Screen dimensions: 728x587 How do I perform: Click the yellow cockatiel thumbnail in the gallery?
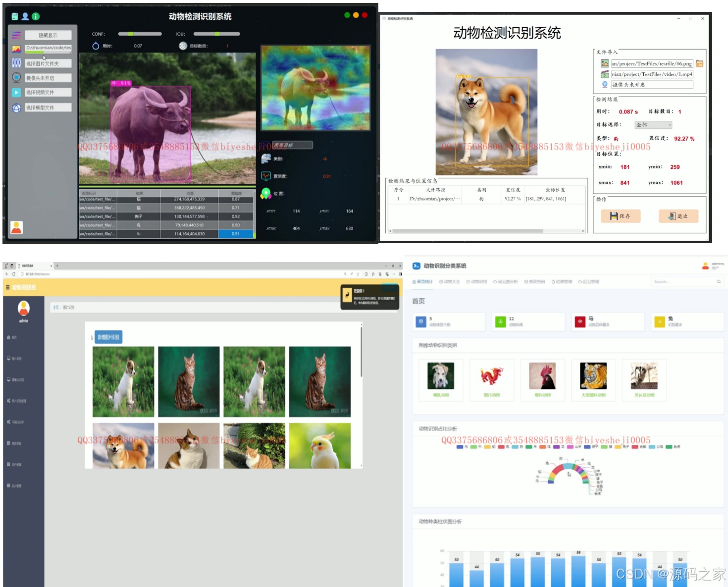[320, 445]
